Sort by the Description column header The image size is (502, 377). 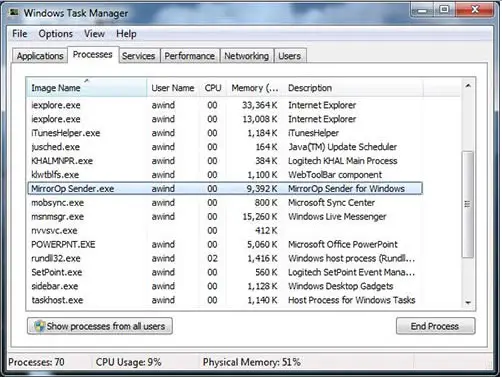point(353,88)
